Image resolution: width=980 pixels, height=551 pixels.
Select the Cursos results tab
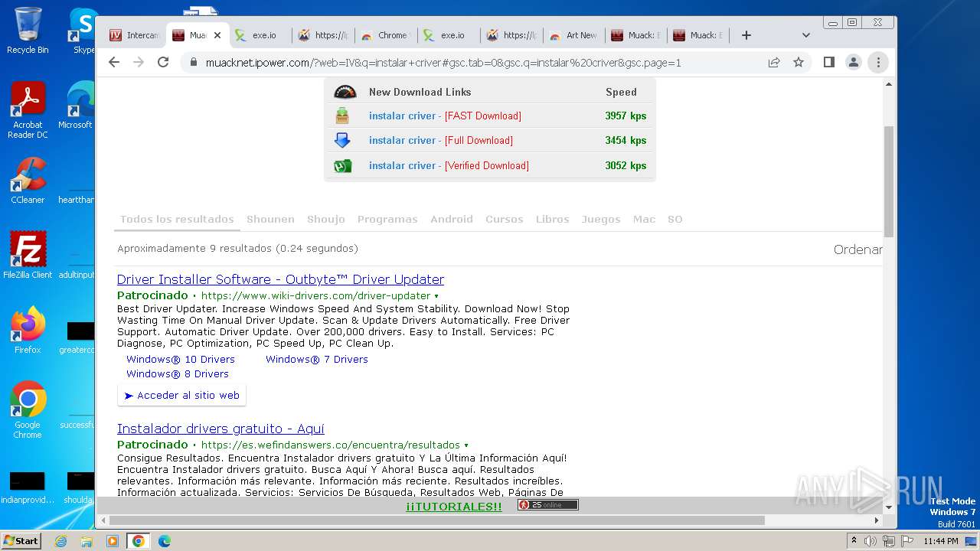point(505,219)
